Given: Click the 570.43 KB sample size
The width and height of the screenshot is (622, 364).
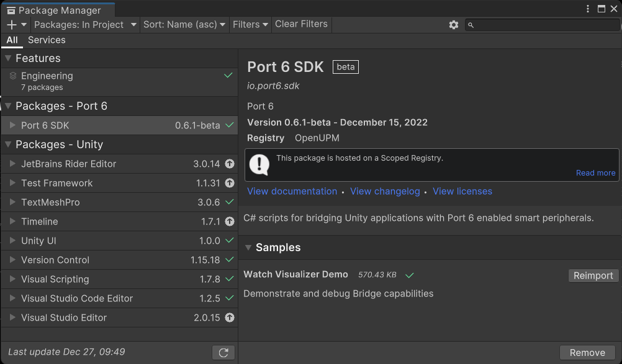Looking at the screenshot, I should tap(377, 275).
